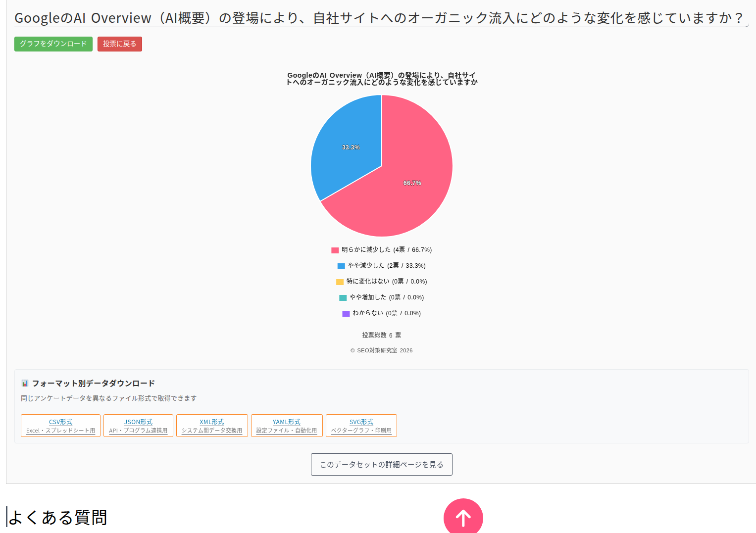Click the red 投票に戻る button

pos(120,44)
